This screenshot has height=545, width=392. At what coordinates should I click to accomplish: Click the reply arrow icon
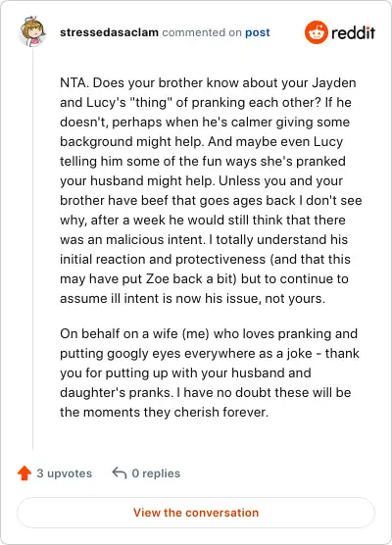pyautogui.click(x=120, y=473)
